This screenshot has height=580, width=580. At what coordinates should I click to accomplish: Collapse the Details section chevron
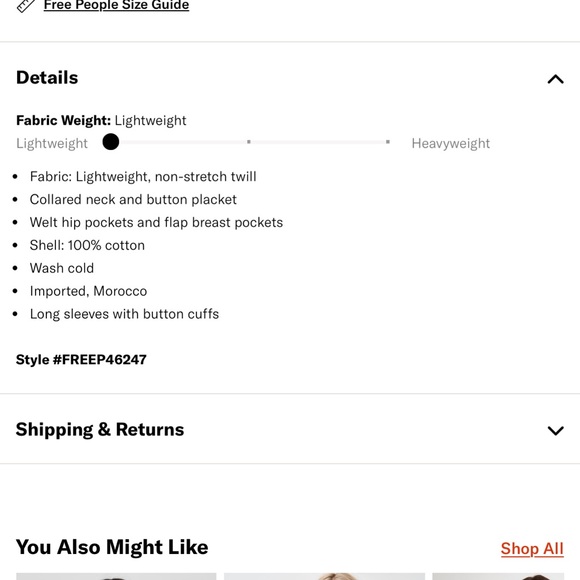pos(555,79)
